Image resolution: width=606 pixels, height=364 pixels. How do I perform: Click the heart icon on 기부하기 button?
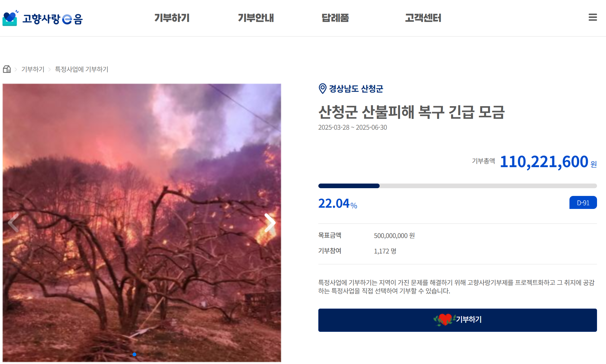[445, 320]
